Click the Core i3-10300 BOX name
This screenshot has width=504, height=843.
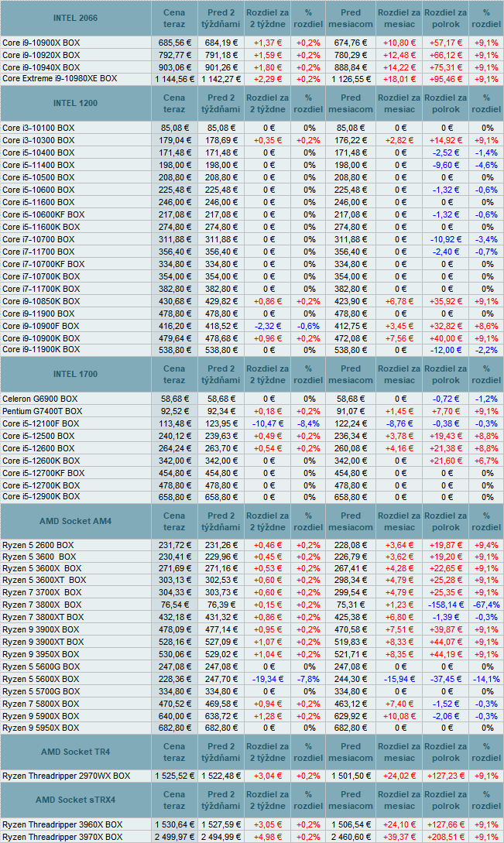[39, 140]
